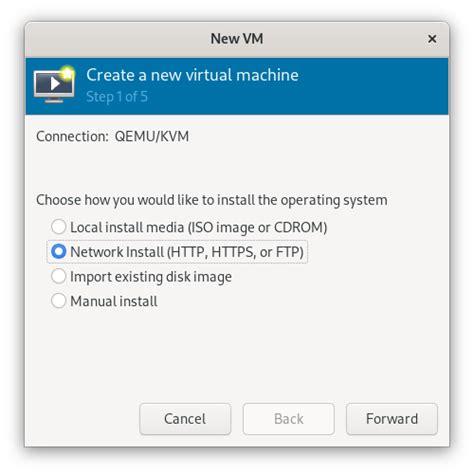Click the New VM title bar text

coord(237,39)
